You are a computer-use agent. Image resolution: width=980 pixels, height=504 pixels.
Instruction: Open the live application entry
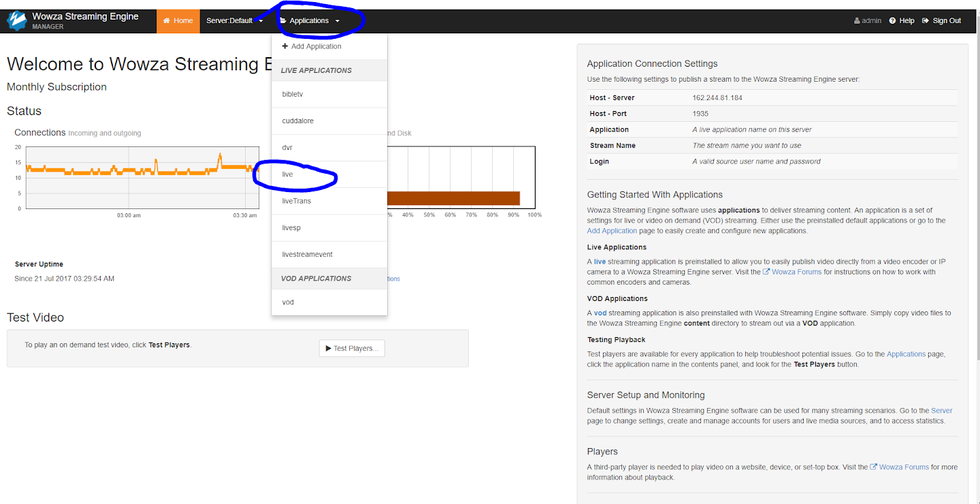[x=329, y=174]
